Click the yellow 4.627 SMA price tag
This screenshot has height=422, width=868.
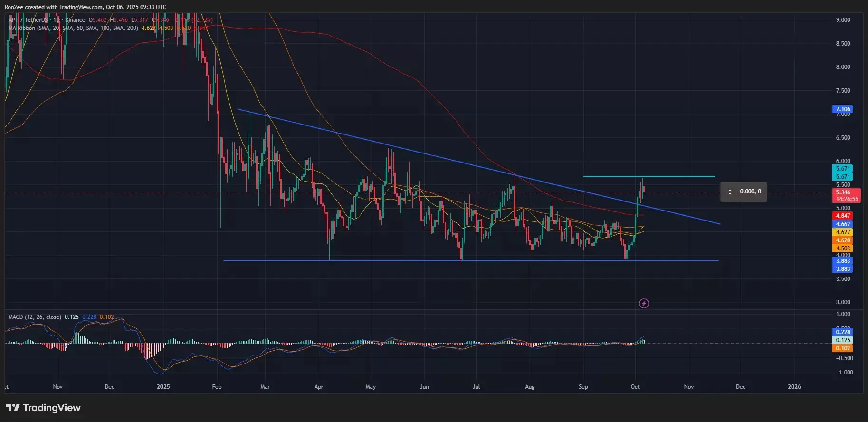pyautogui.click(x=843, y=232)
